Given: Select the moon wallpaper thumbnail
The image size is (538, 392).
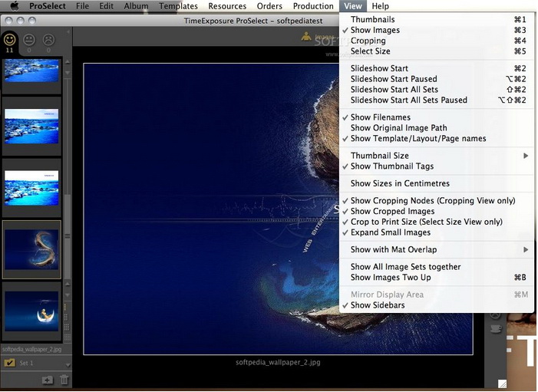Looking at the screenshot, I should [x=32, y=311].
